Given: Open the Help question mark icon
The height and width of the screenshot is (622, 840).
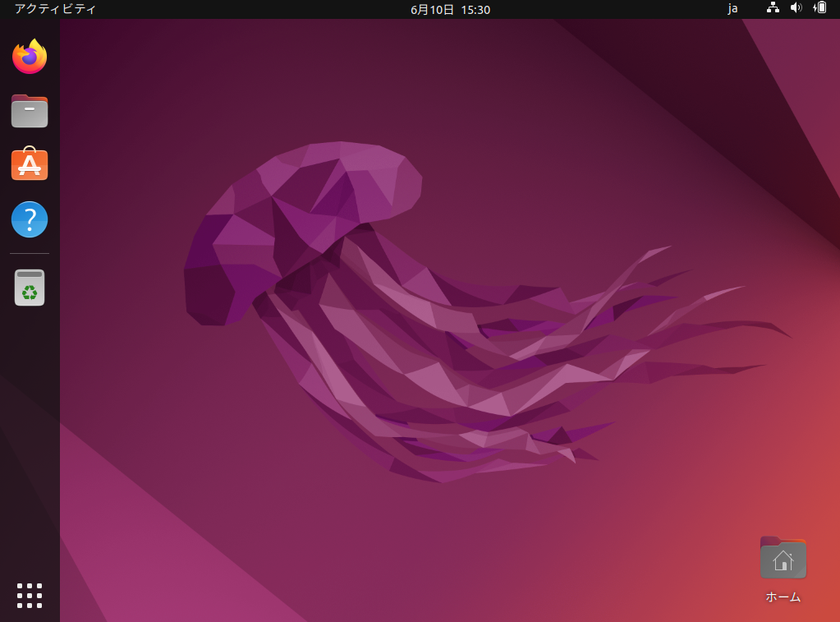Looking at the screenshot, I should (30, 219).
